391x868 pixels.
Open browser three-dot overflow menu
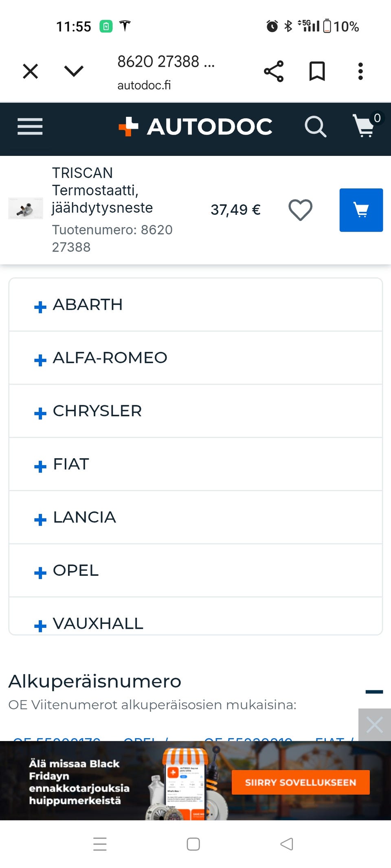tap(360, 72)
